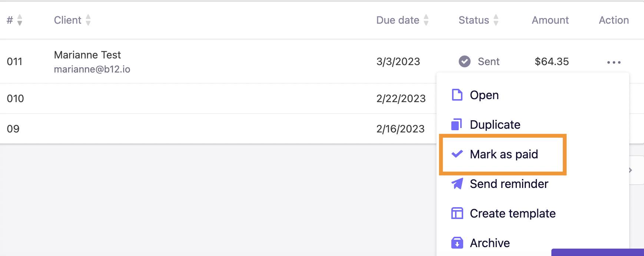Image resolution: width=644 pixels, height=256 pixels.
Task: Click the Sent status check icon
Action: pos(464,61)
